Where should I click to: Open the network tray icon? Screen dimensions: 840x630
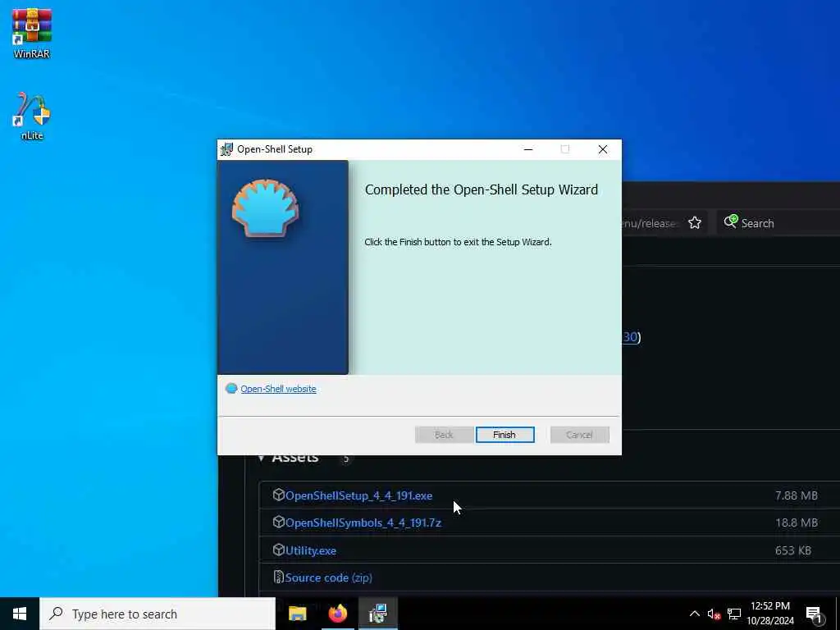pyautogui.click(x=734, y=614)
